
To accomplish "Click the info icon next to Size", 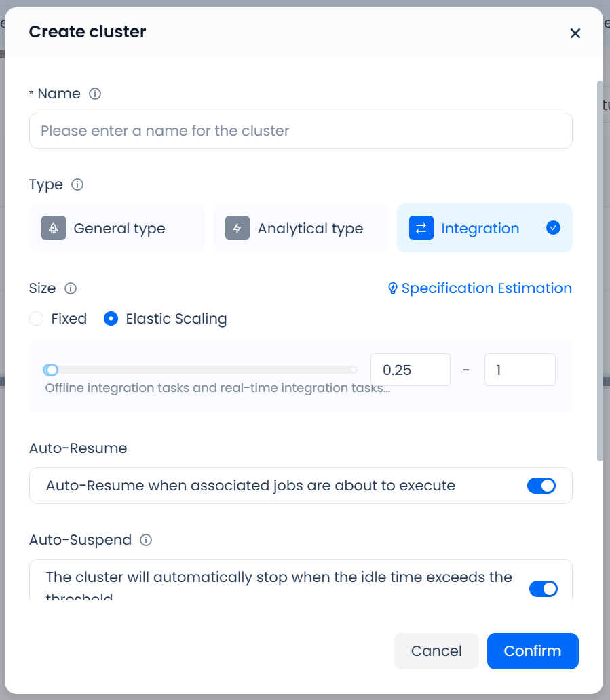I will 71,288.
